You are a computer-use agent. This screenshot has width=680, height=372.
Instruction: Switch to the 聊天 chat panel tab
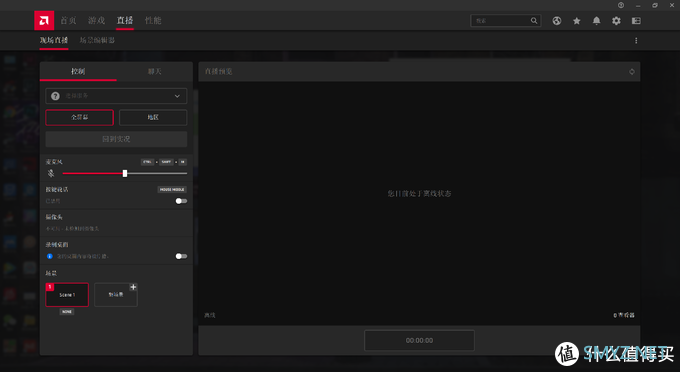coord(154,71)
